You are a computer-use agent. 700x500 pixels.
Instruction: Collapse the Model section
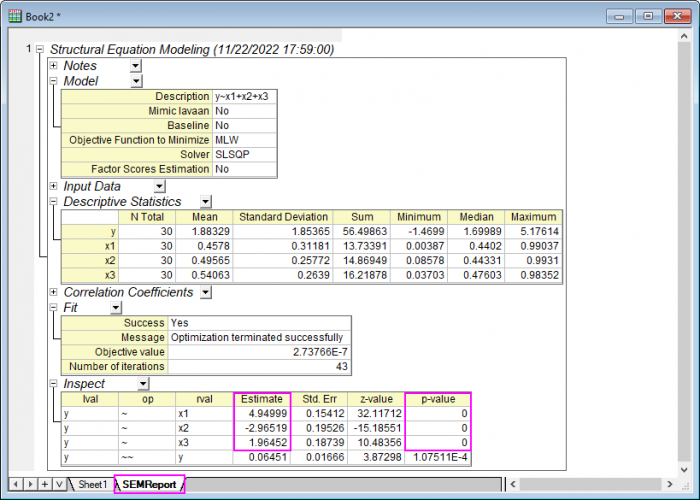pyautogui.click(x=54, y=81)
